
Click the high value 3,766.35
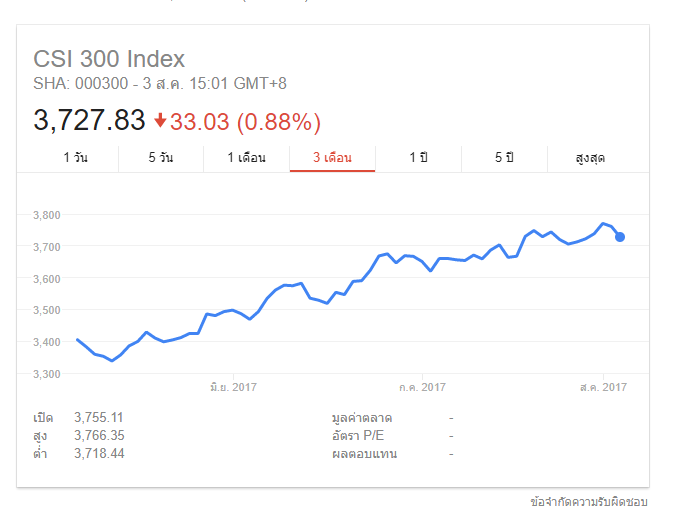pyautogui.click(x=99, y=435)
